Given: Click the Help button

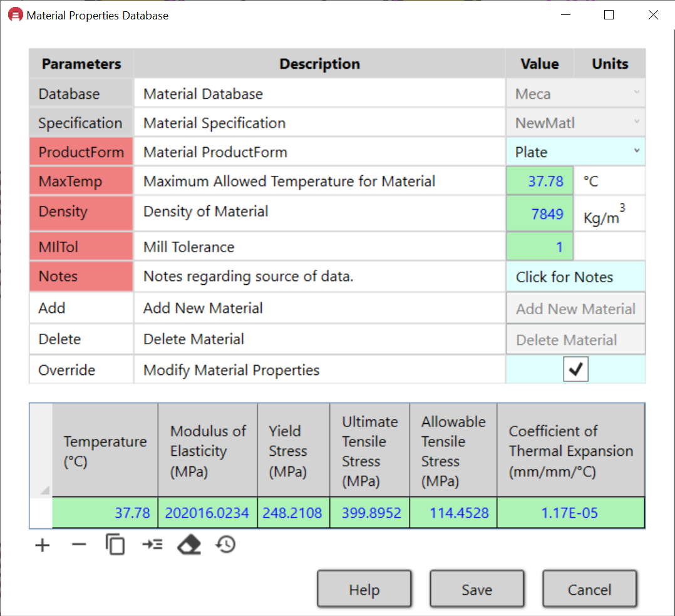Looking at the screenshot, I should pyautogui.click(x=364, y=589).
